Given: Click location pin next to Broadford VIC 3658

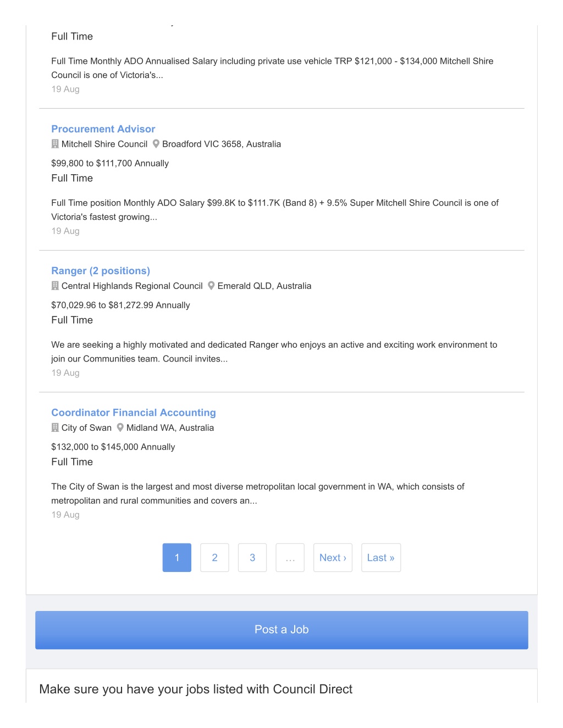Looking at the screenshot, I should [156, 144].
